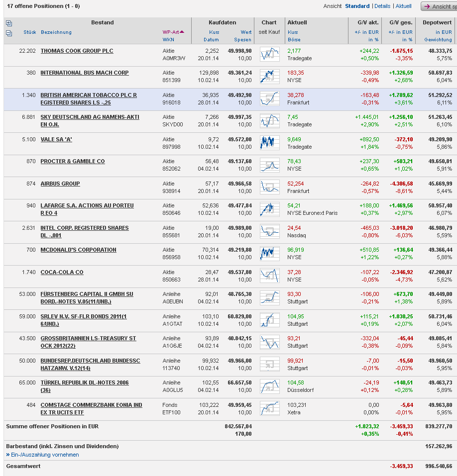This screenshot has height=476, width=457.
Task: Open Türkei Republik notes chart thumbnail
Action: tap(269, 387)
